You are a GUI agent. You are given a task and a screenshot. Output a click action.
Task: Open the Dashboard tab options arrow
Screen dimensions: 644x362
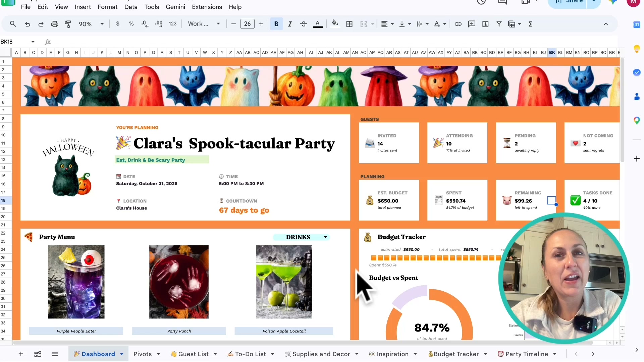point(122,354)
